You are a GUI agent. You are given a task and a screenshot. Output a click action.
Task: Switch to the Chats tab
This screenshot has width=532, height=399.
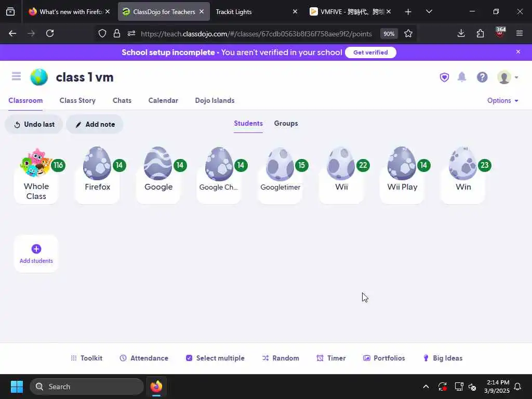pyautogui.click(x=122, y=100)
